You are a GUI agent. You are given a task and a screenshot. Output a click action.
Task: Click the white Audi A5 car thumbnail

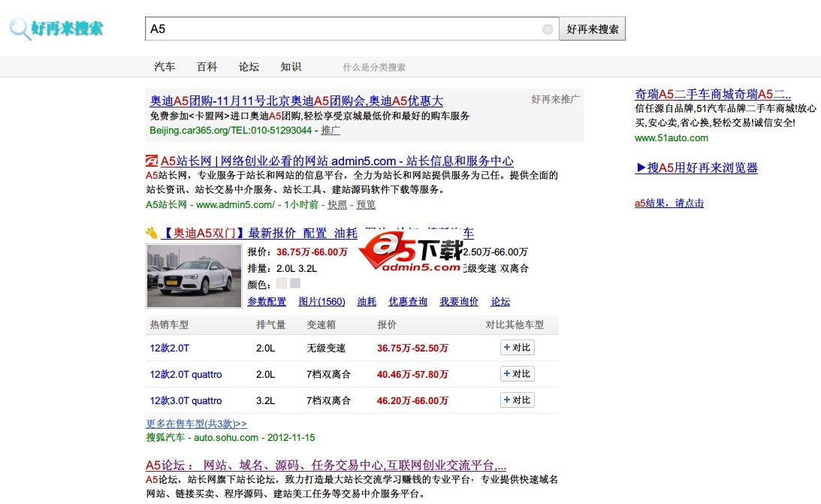coord(194,276)
